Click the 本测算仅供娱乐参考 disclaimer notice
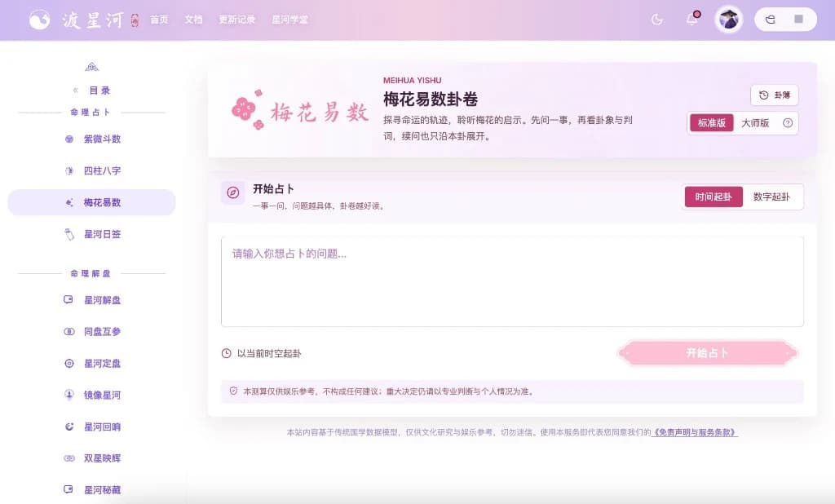This screenshot has height=504, width=835. click(512, 391)
